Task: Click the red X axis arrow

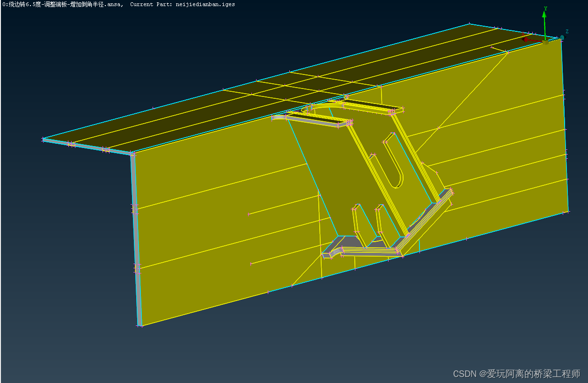Action: point(527,40)
